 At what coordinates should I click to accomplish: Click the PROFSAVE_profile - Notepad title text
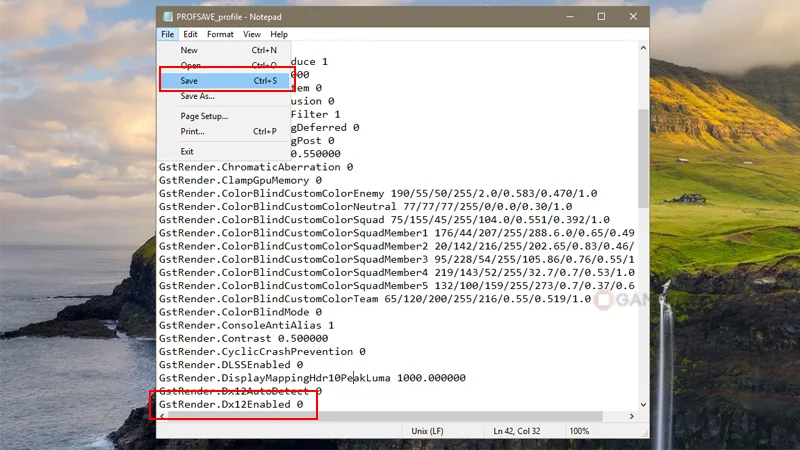(229, 17)
